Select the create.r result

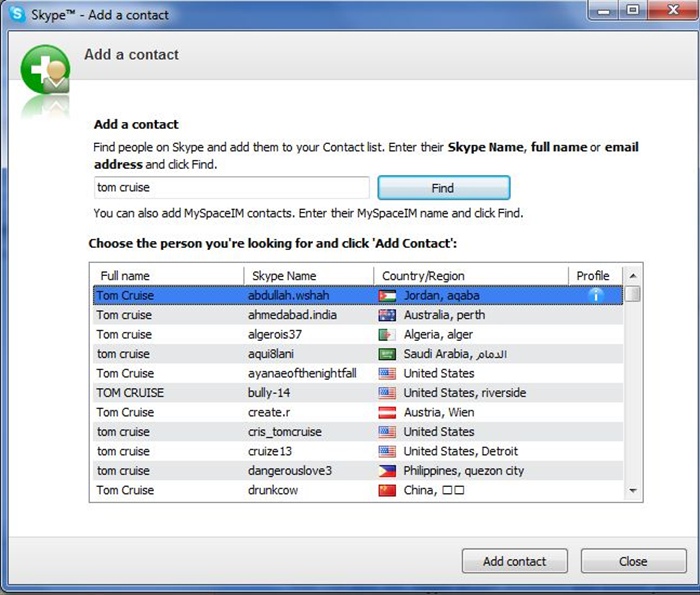pyautogui.click(x=358, y=412)
